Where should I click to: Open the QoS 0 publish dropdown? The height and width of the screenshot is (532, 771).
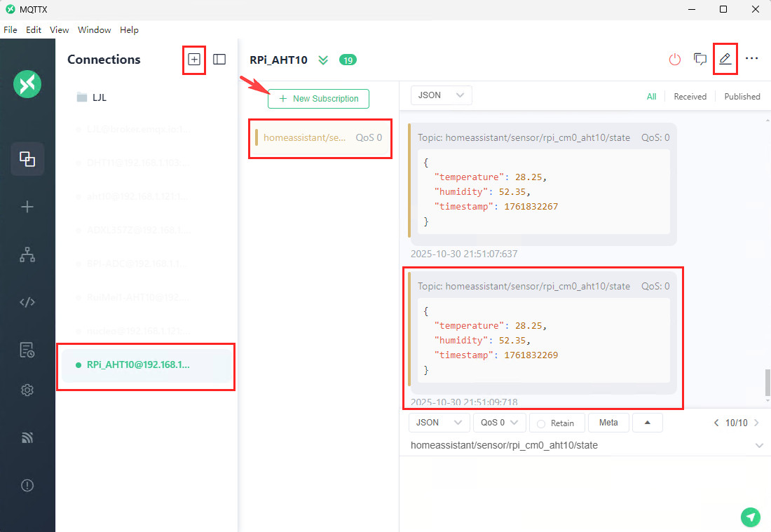pos(500,423)
